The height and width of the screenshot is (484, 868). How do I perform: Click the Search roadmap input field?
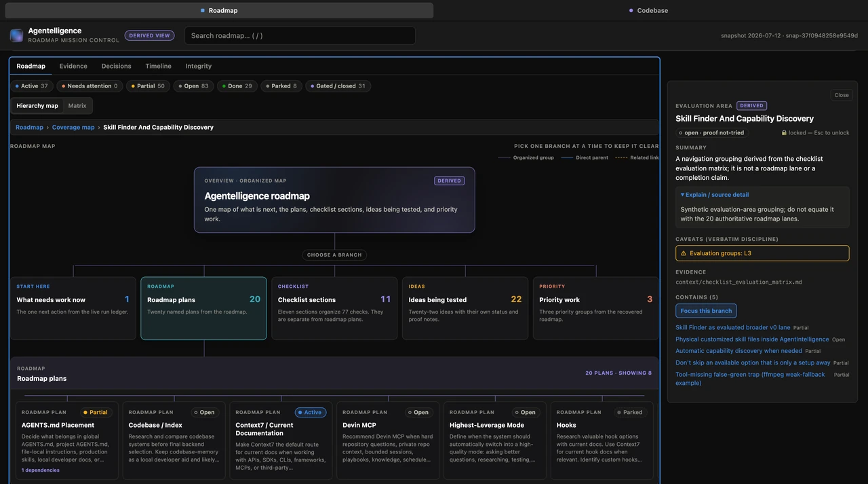pos(300,35)
